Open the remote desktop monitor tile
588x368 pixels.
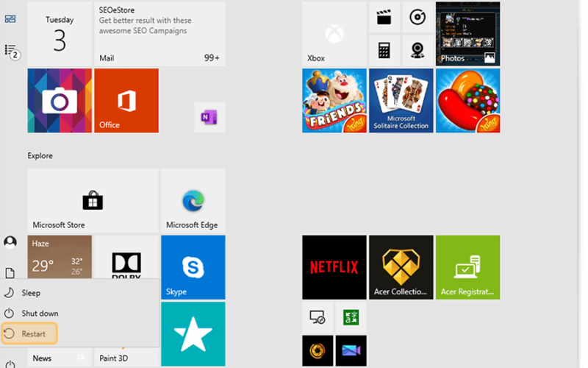pyautogui.click(x=318, y=318)
